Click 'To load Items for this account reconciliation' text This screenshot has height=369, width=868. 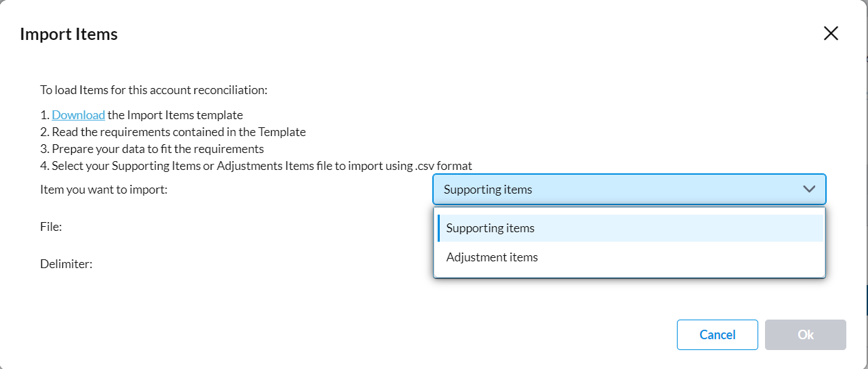(x=154, y=90)
